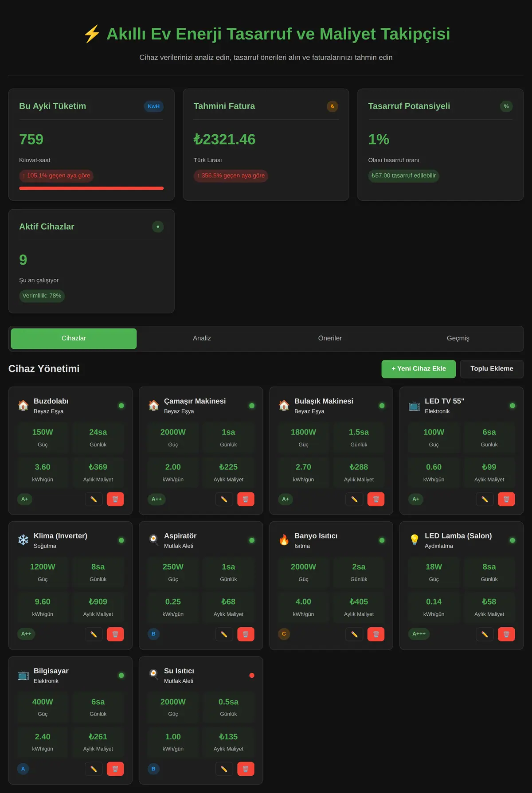532x793 pixels.
Task: Toggle the red Su Isıtıcı status dot
Action: click(x=252, y=676)
